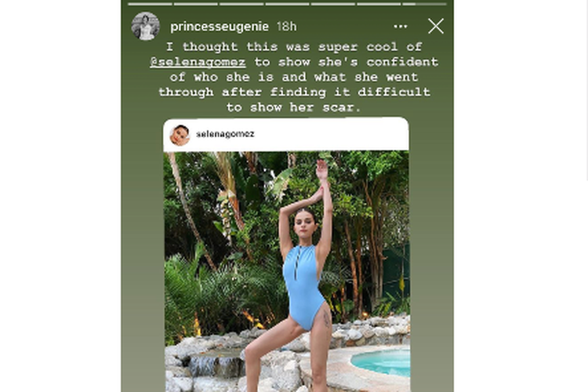Select the third story progress segment

pos(241,3)
